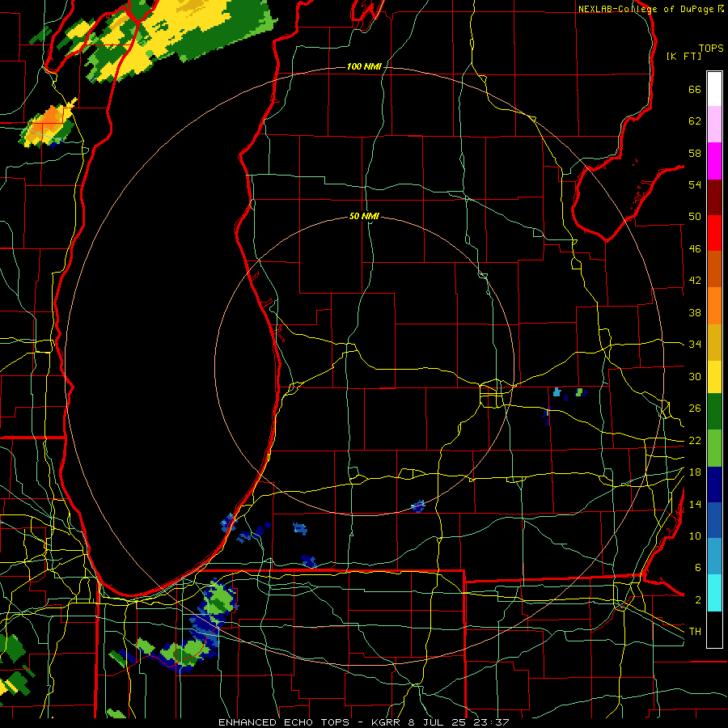
Task: Click the TH threshold legend label
Action: [x=695, y=632]
